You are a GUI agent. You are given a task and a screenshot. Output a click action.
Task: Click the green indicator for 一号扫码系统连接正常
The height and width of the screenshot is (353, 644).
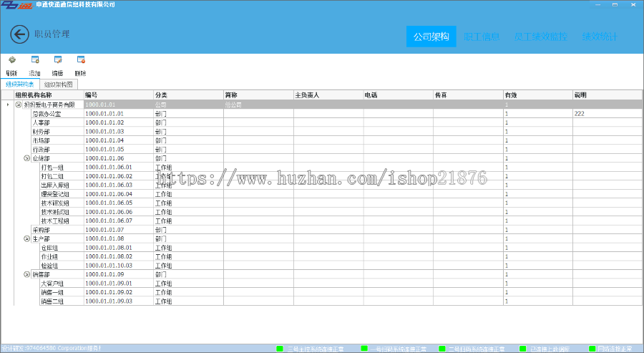point(364,349)
